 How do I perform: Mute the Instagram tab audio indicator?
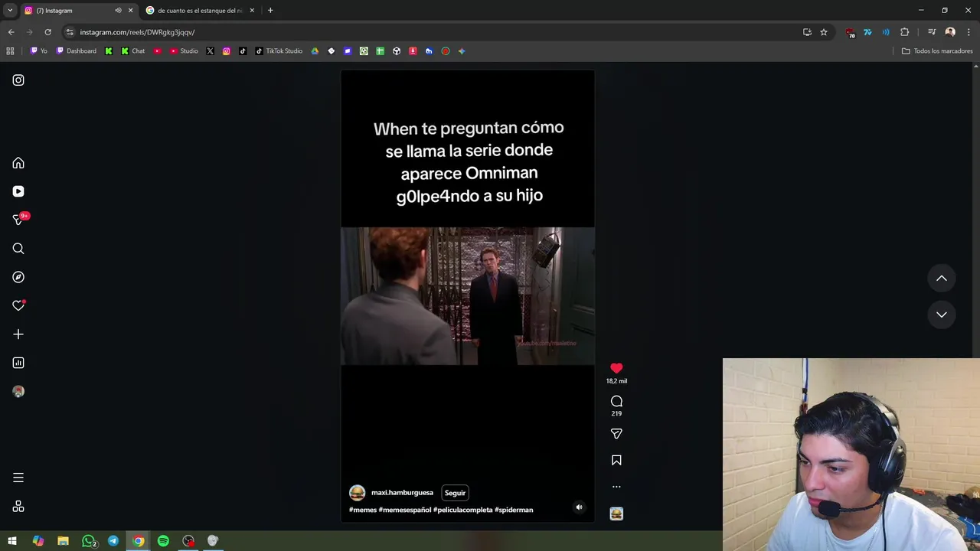118,11
